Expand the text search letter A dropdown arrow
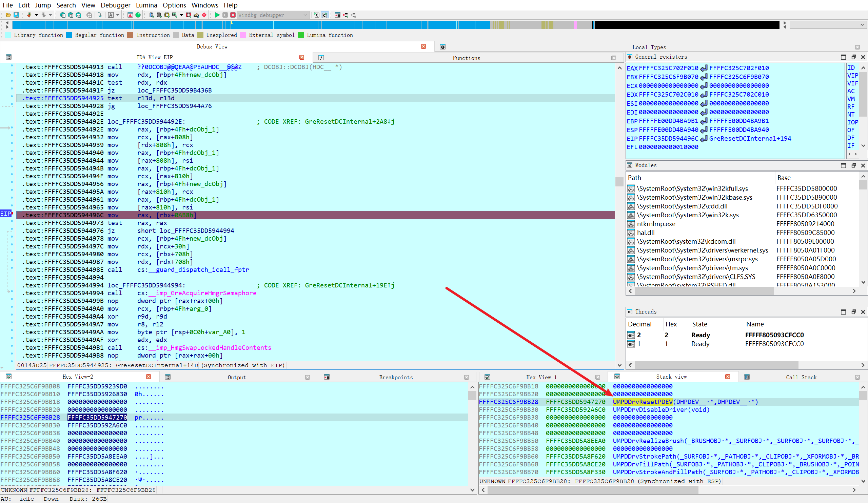This screenshot has width=868, height=503. (118, 15)
